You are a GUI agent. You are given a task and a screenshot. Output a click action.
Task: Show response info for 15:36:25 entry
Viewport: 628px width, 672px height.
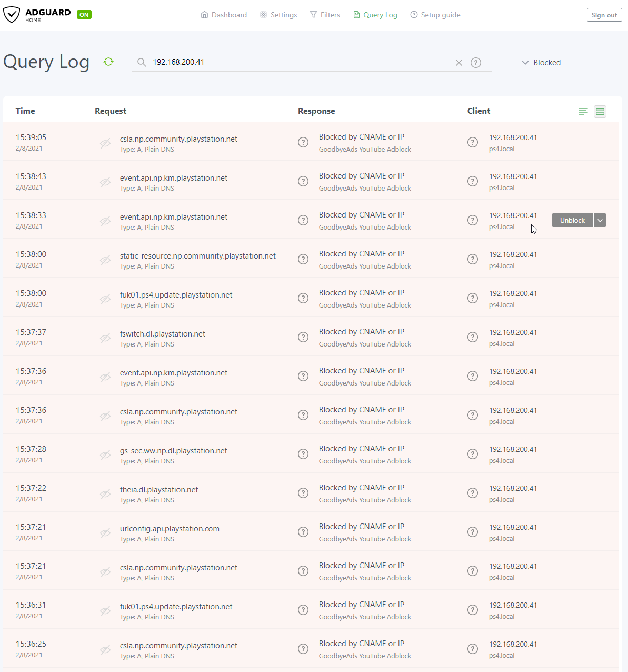(303, 649)
